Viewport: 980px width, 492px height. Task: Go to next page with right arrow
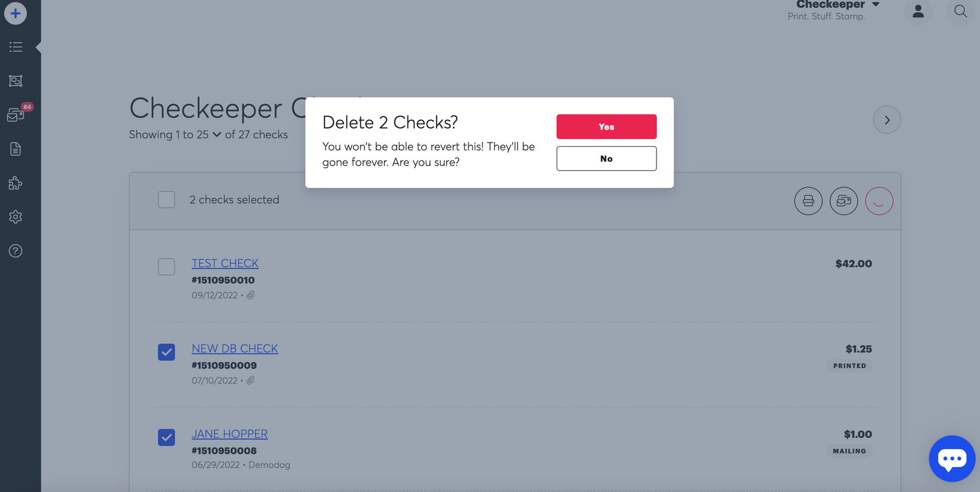point(887,120)
